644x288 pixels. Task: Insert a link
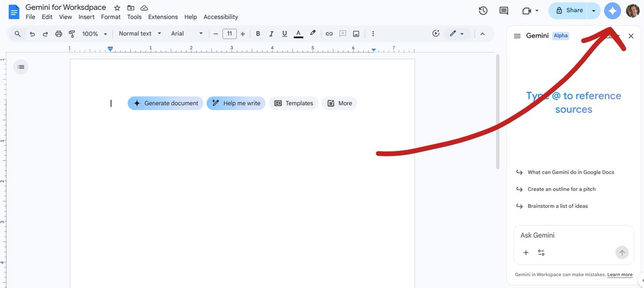tap(329, 34)
